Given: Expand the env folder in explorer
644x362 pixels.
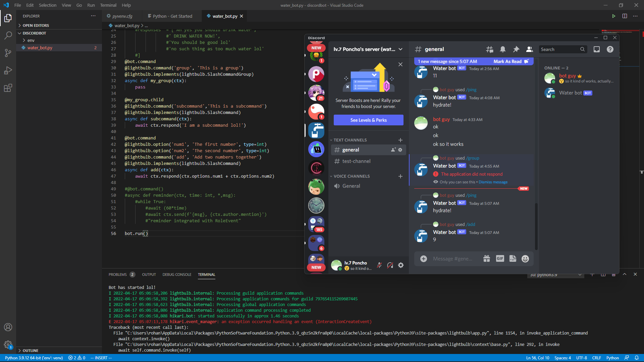Looking at the screenshot, I should [x=31, y=40].
